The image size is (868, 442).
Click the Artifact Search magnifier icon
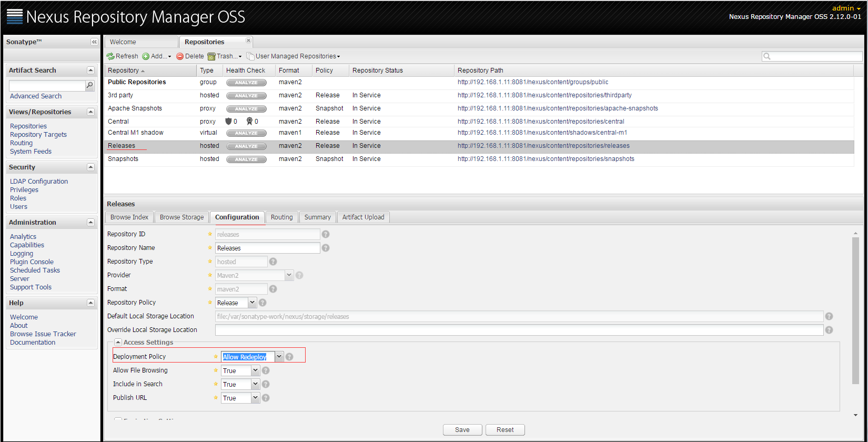[x=90, y=85]
